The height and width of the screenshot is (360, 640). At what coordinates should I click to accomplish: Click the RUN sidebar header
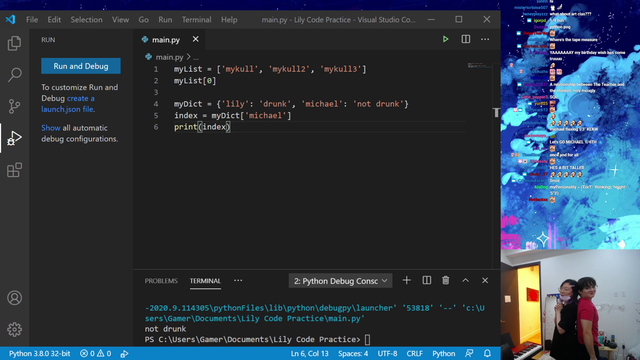tap(48, 40)
